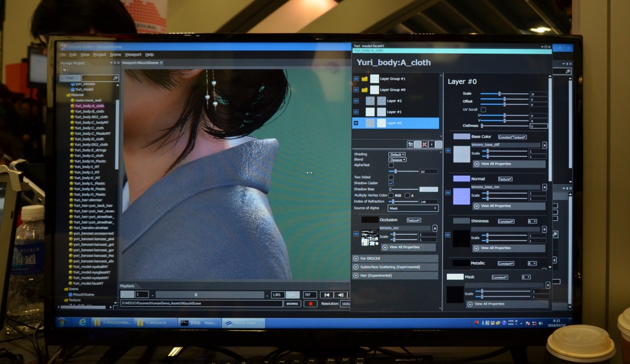Jump to first frame in Playback panel
Screen dimensions: 630x364
click(x=327, y=295)
